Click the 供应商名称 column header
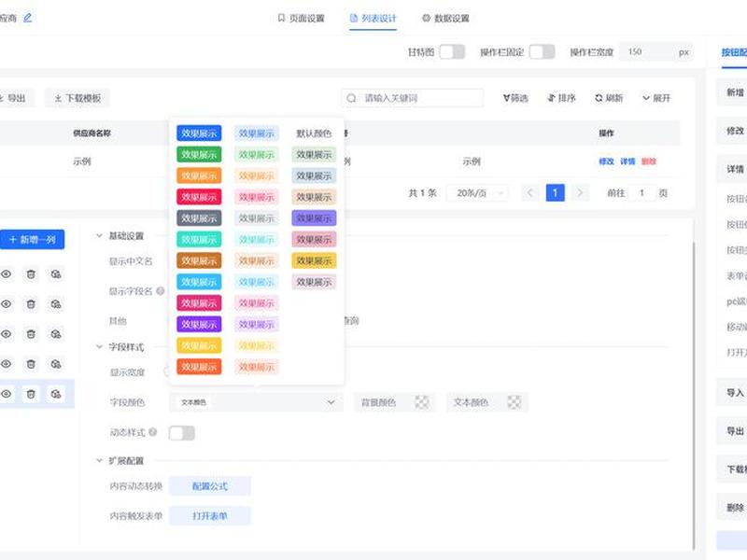This screenshot has height=560, width=747. pyautogui.click(x=92, y=133)
